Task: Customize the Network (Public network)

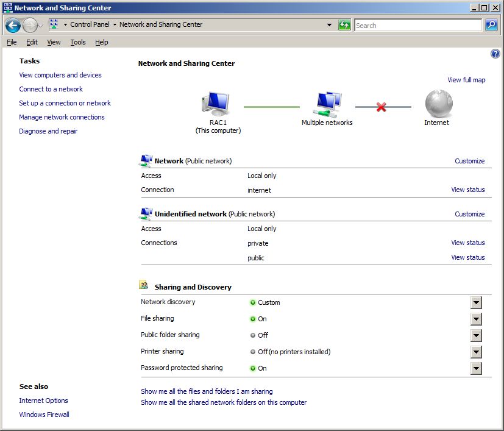Action: tap(470, 161)
